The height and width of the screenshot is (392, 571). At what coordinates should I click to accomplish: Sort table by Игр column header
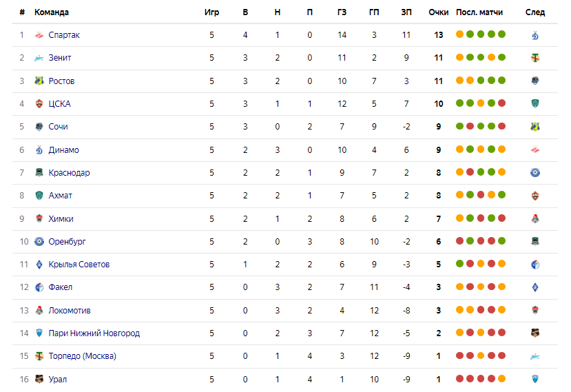pos(211,12)
